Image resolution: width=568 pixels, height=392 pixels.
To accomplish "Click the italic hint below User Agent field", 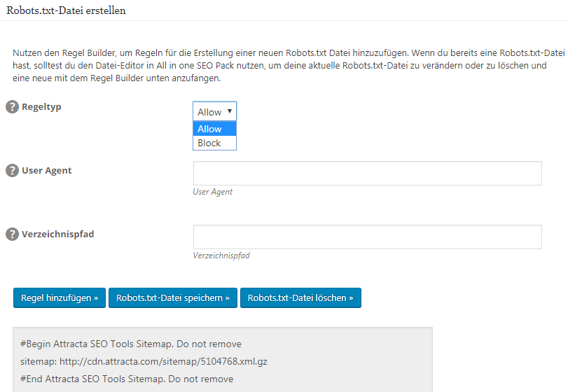I will coord(212,192).
